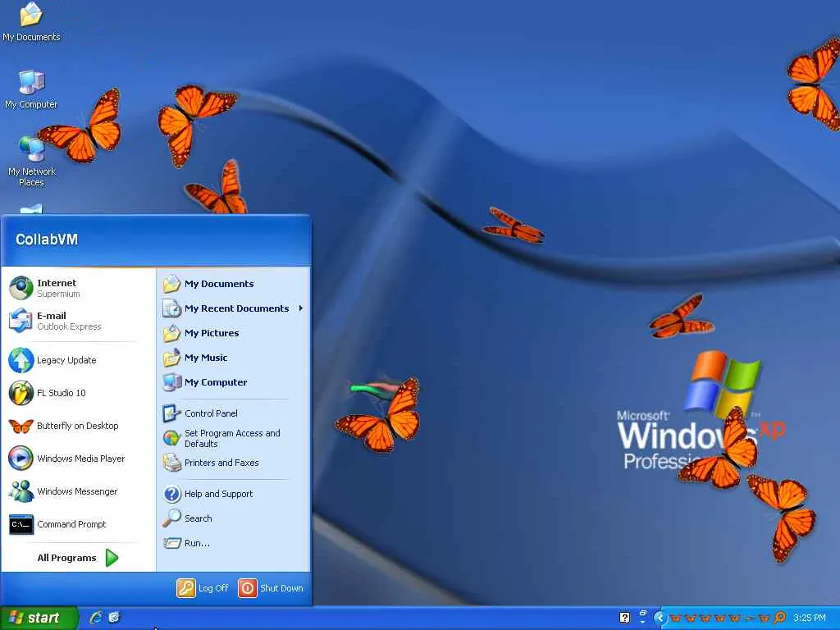840x630 pixels.
Task: Open Supermium Internet browser entry
Action: click(x=79, y=288)
